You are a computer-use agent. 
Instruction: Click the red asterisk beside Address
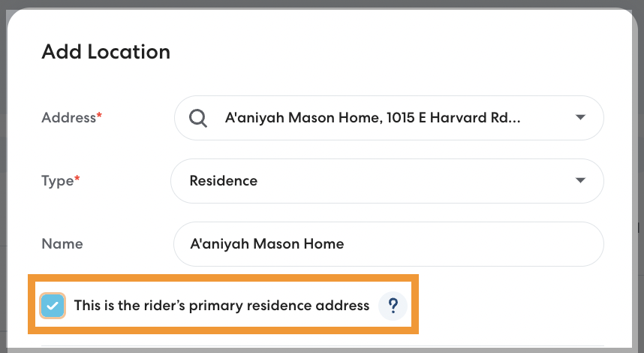[99, 116]
